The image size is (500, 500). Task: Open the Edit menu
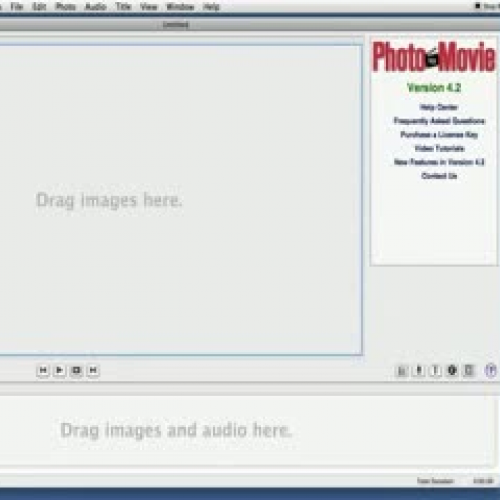tap(39, 7)
